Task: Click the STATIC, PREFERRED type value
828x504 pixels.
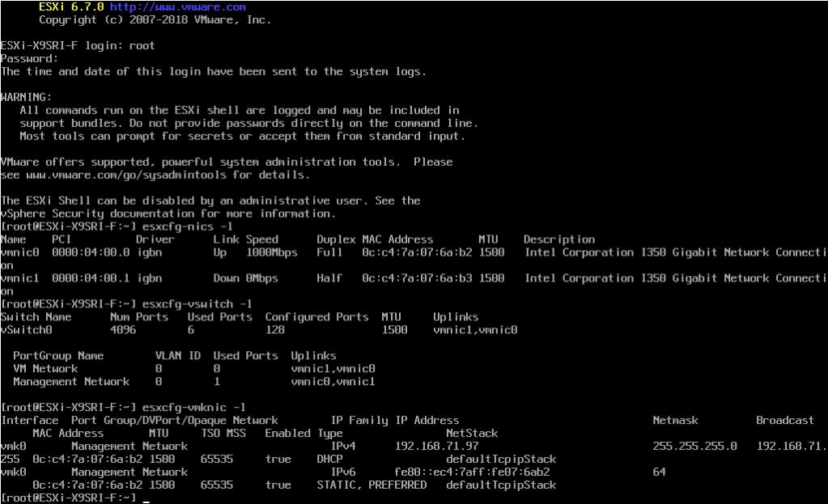Action: (372, 485)
